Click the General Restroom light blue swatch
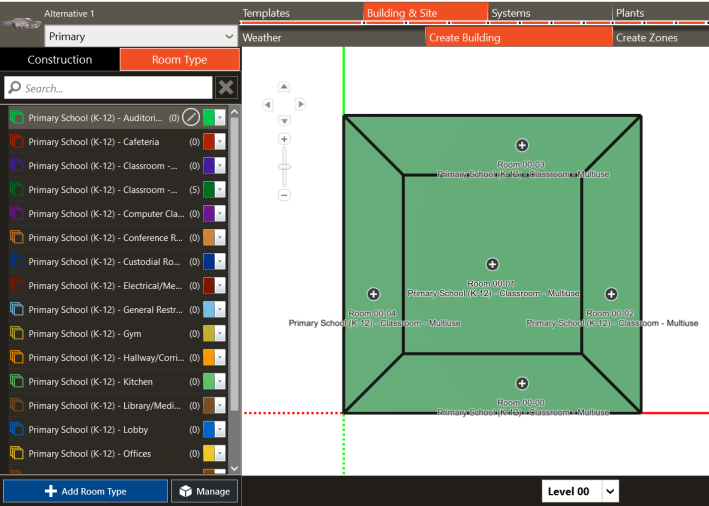The height and width of the screenshot is (506, 709). click(209, 309)
